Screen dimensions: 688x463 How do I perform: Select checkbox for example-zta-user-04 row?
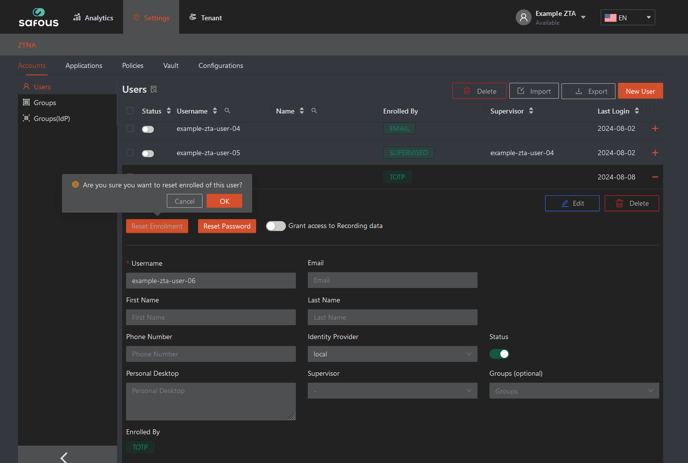click(x=130, y=129)
